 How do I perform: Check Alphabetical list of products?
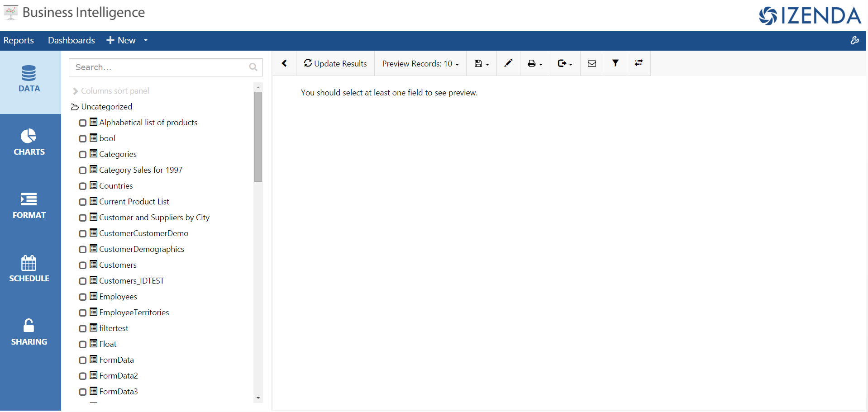(82, 123)
